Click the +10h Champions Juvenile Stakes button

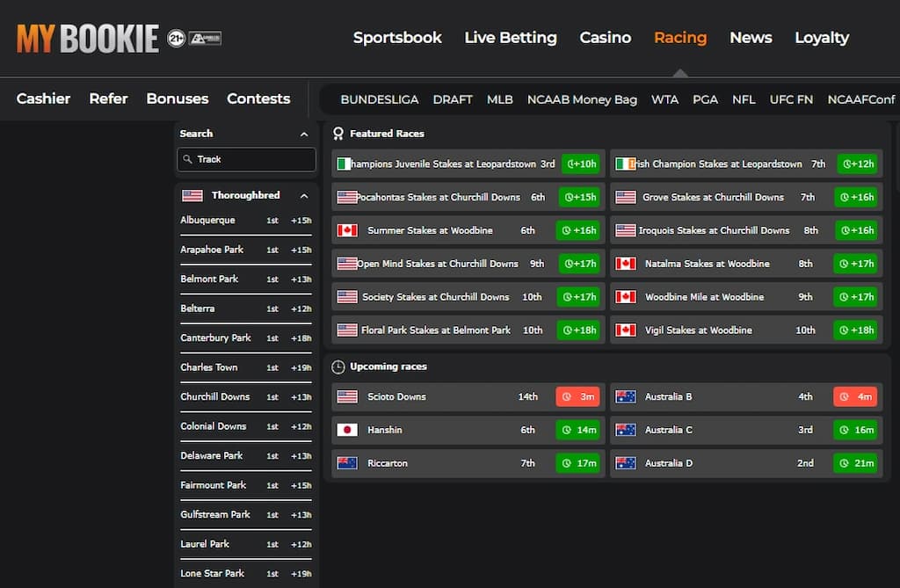[x=579, y=164]
